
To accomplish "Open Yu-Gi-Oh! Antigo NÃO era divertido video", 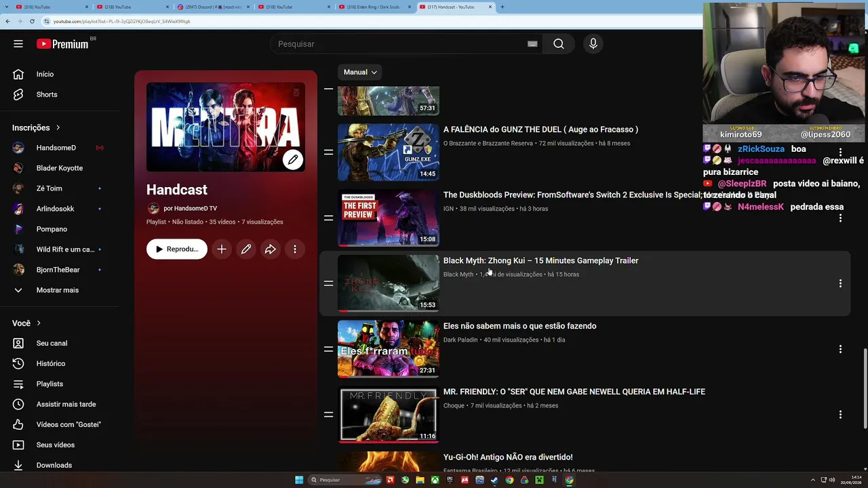I will click(x=508, y=457).
